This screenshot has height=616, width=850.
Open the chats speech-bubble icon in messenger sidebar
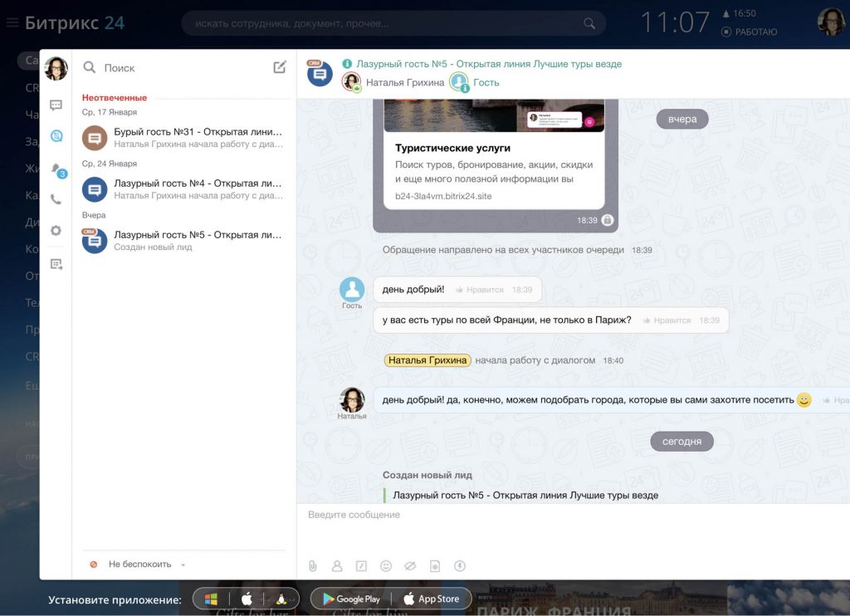56,105
